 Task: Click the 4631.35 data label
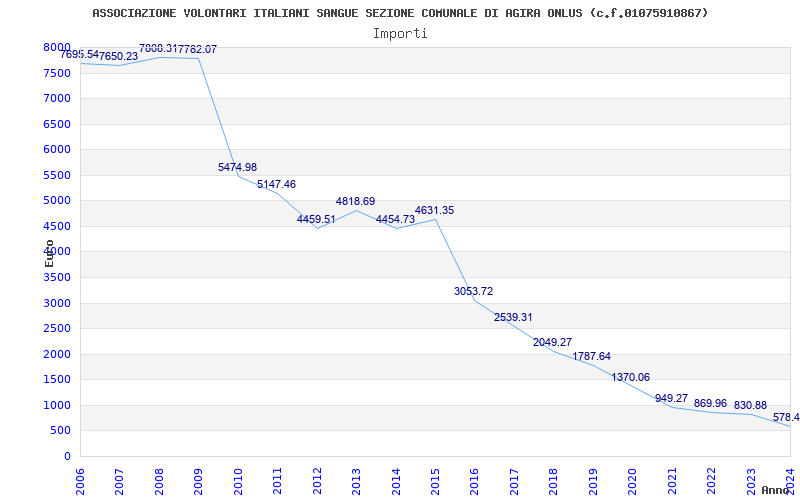point(434,210)
